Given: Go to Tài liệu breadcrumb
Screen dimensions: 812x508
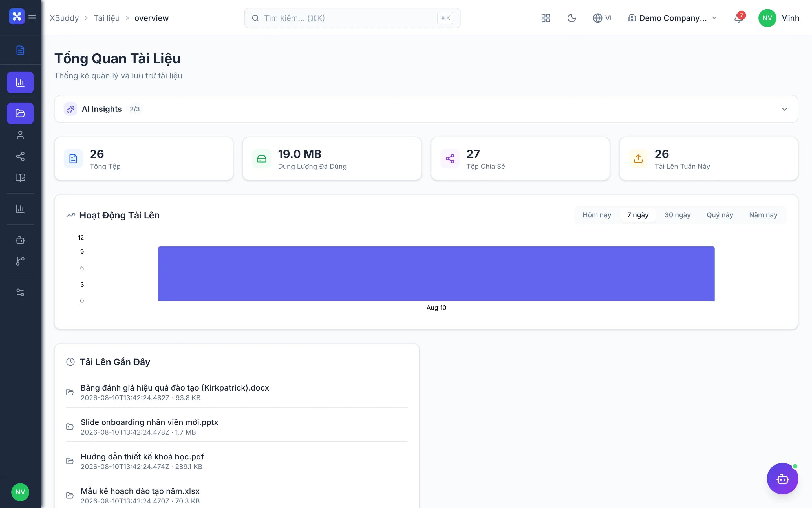Looking at the screenshot, I should tap(107, 18).
